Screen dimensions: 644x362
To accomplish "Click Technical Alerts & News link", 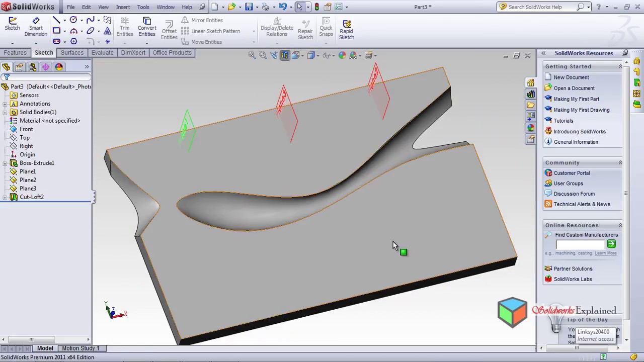I will point(582,204).
